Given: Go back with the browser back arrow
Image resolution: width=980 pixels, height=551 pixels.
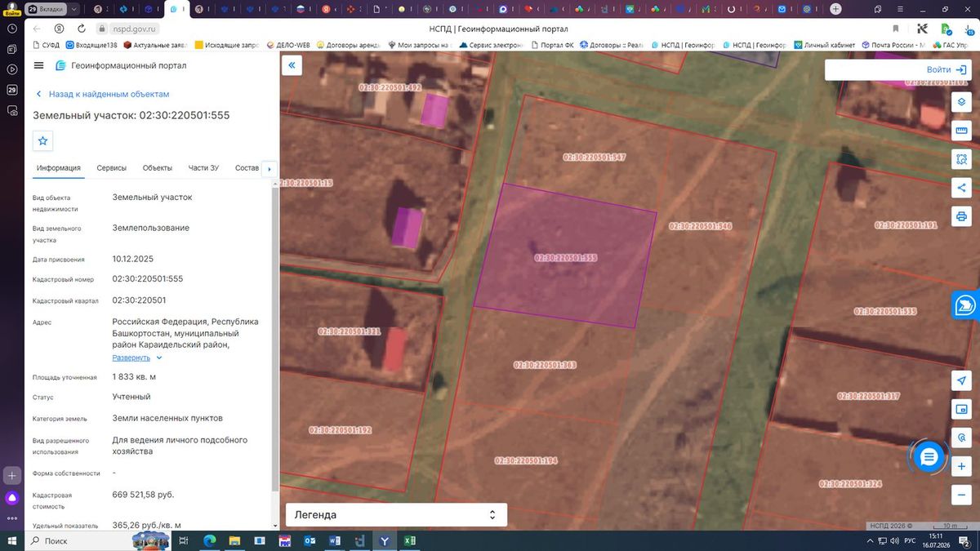Looking at the screenshot, I should coord(37,29).
